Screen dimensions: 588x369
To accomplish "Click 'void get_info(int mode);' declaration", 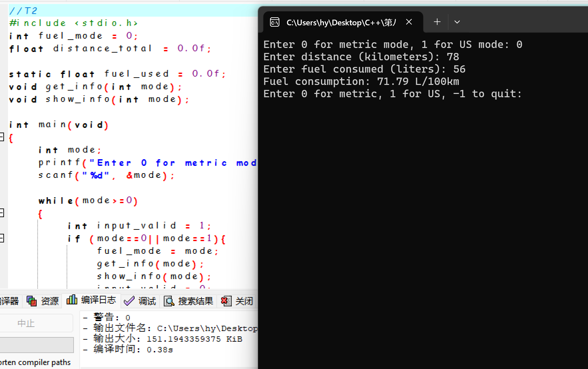I will click(96, 87).
